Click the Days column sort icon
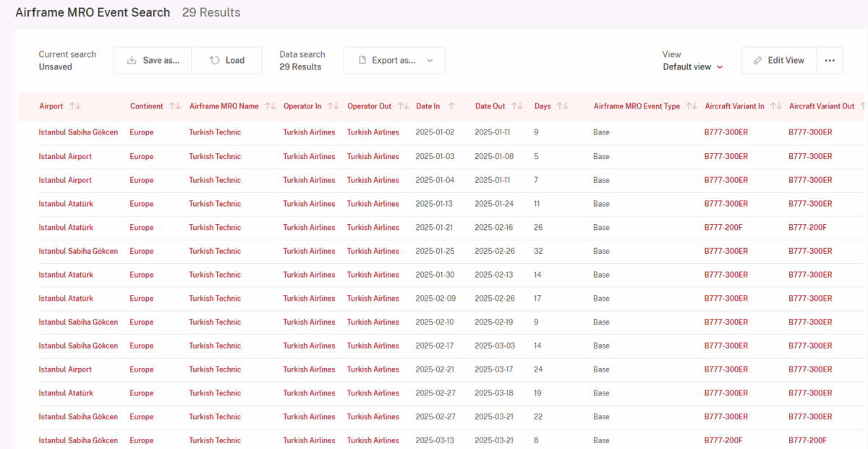Screen dimensions: 868x449 (562, 106)
